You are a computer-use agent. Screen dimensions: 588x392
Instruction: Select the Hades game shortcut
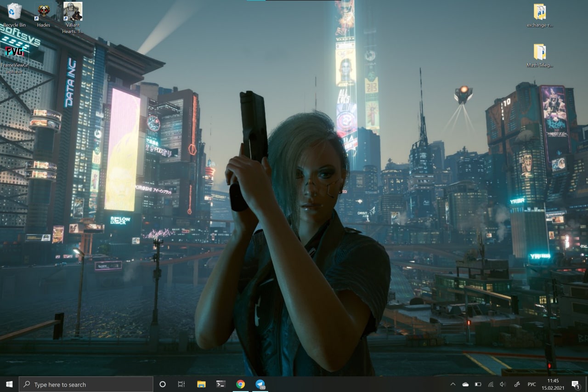(x=44, y=15)
